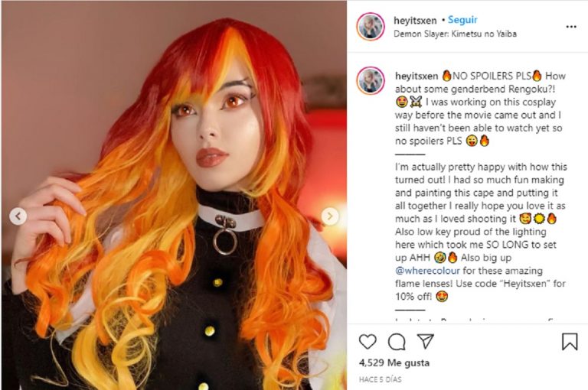Screen dimensions: 588x390
Task: Open heyitsxen username in post header
Action: point(415,20)
